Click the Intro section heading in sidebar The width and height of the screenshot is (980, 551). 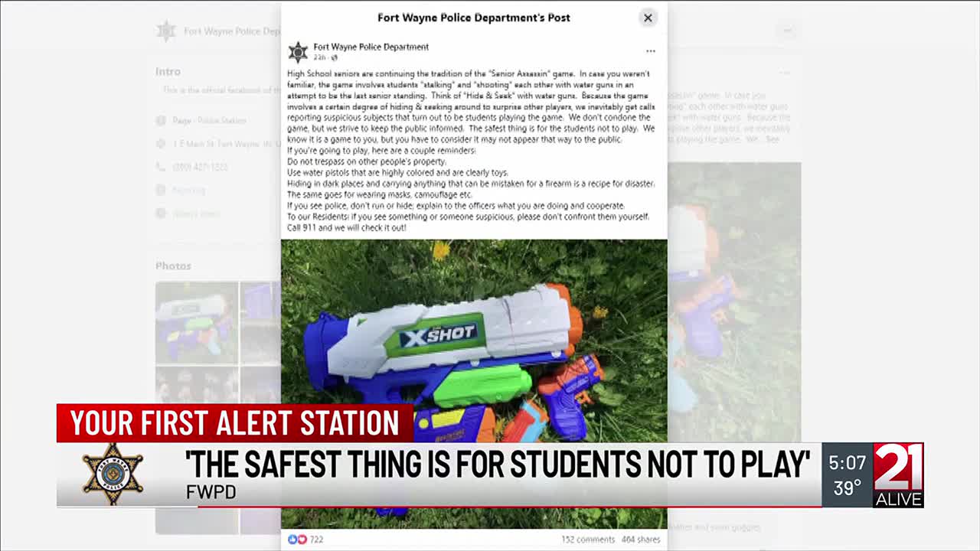[168, 71]
